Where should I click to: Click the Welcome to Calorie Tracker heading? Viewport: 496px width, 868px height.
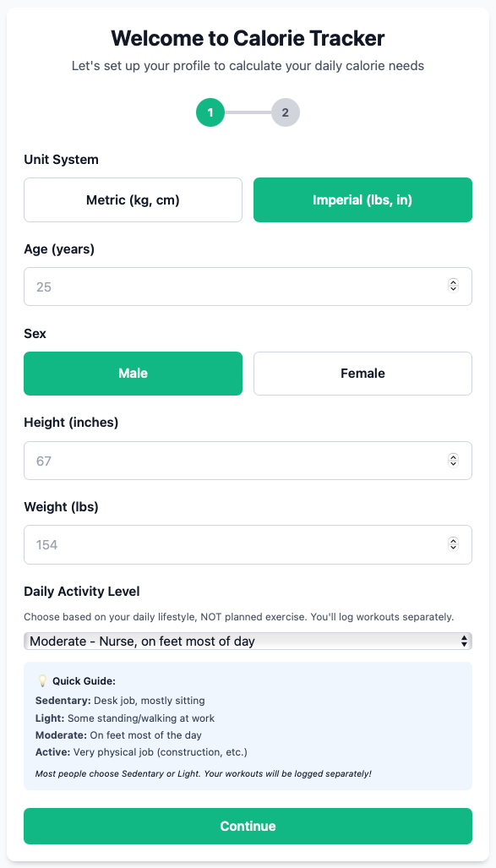pos(248,38)
